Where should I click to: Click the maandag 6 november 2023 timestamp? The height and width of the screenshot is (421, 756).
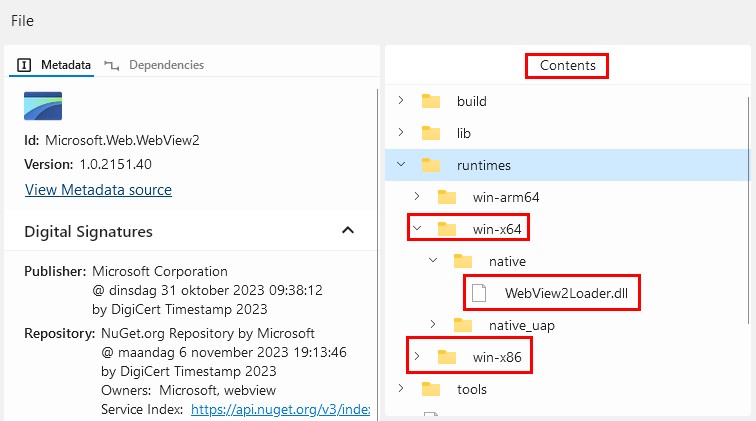[224, 352]
